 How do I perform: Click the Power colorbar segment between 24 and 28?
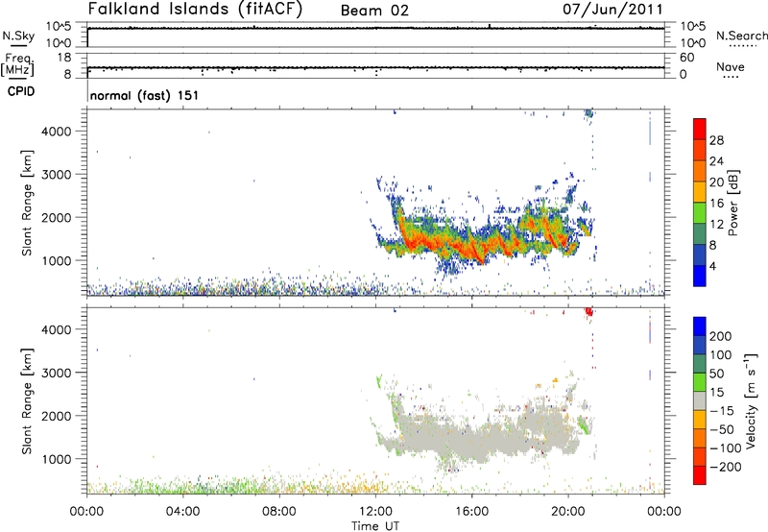click(x=700, y=150)
